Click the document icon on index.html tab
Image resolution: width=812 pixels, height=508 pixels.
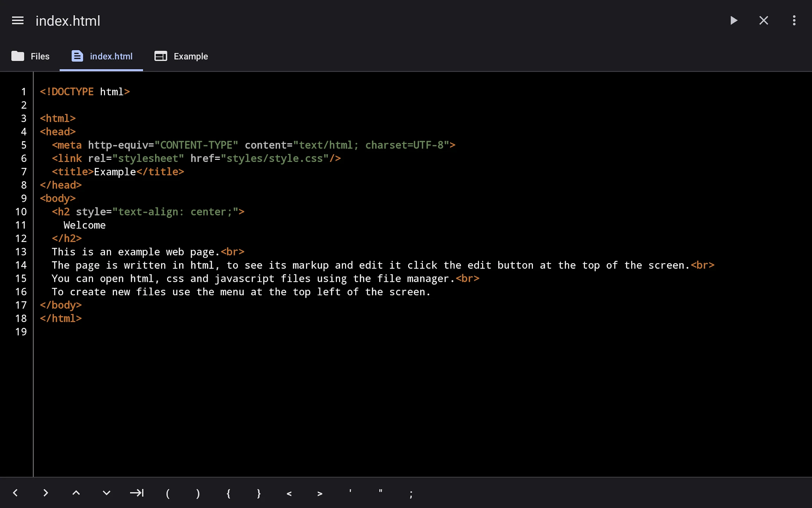pos(77,56)
